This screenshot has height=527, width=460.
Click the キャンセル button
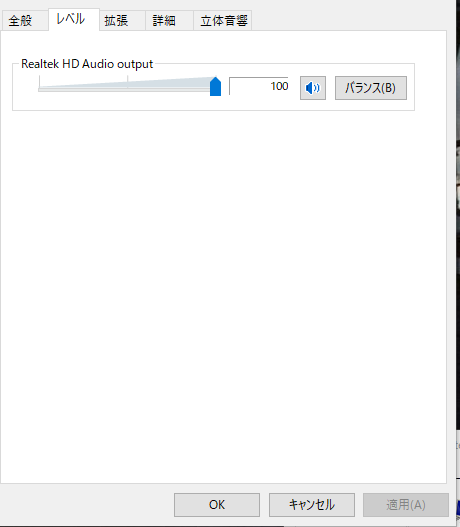(311, 504)
